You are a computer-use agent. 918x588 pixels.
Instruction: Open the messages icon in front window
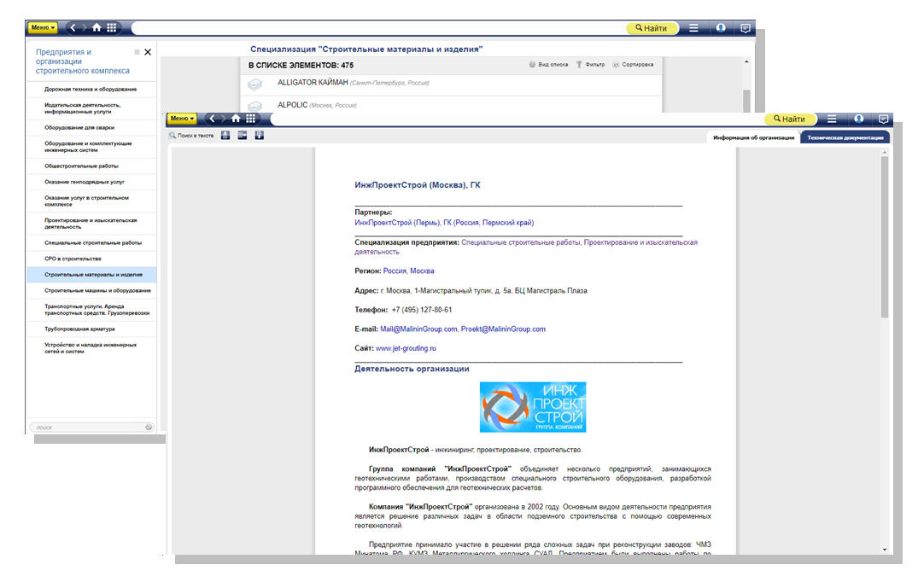click(x=884, y=119)
